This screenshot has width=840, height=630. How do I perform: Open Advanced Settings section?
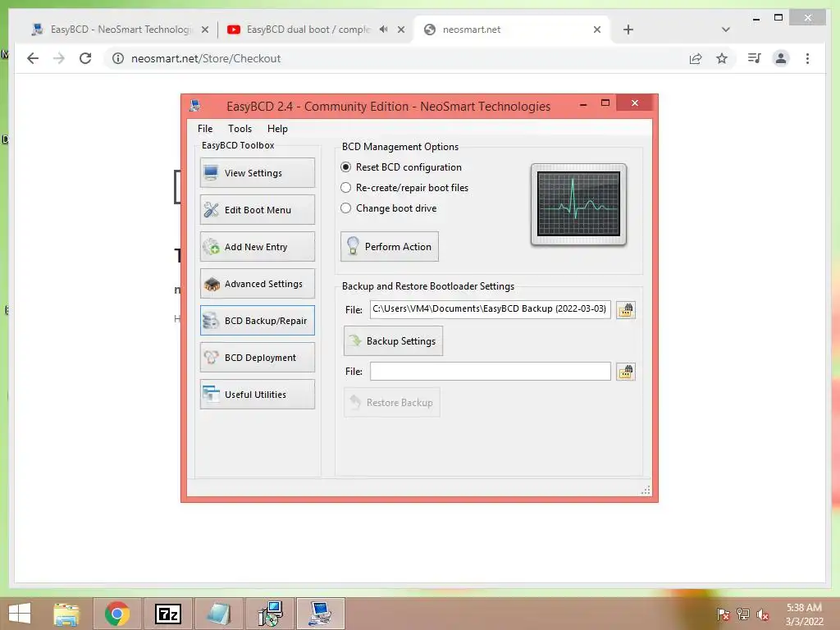pos(257,283)
